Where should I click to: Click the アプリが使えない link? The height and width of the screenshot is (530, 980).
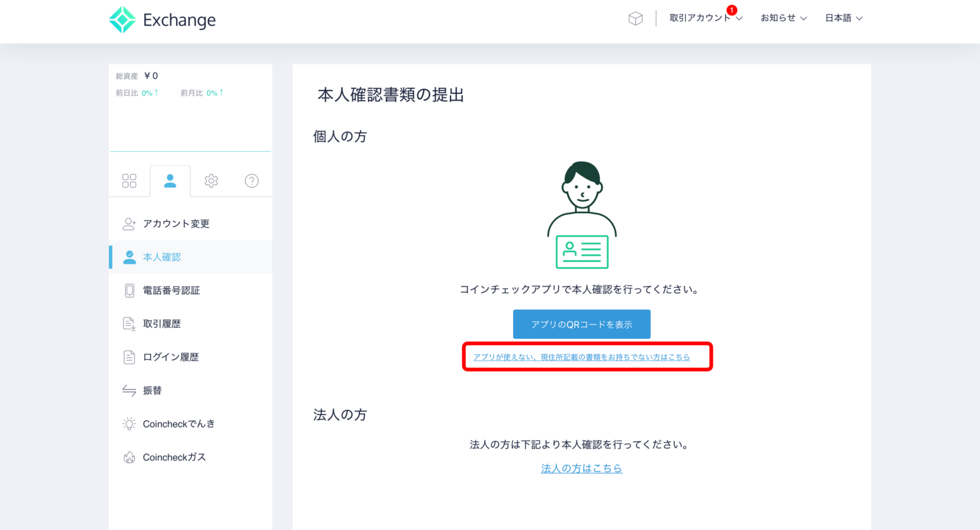coord(581,357)
